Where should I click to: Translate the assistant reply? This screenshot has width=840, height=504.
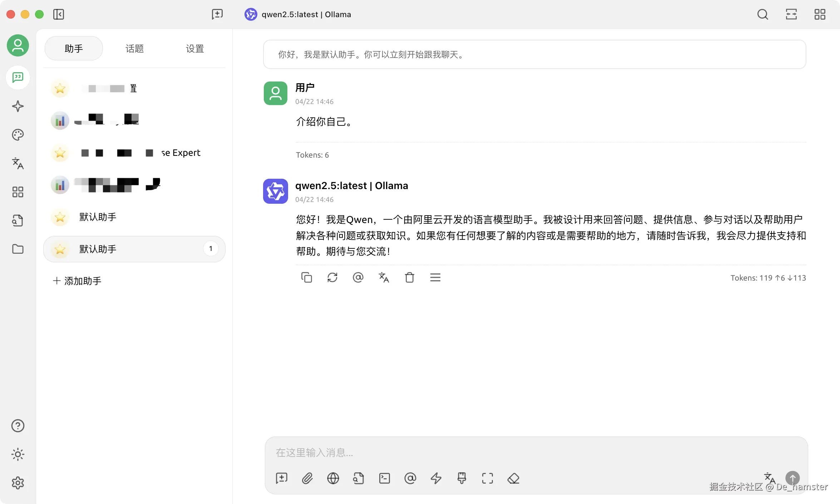click(384, 277)
